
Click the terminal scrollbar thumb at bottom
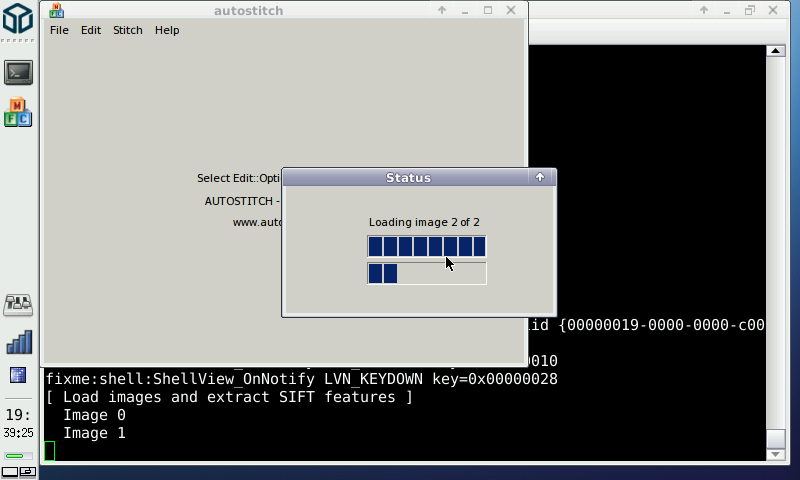coord(775,438)
